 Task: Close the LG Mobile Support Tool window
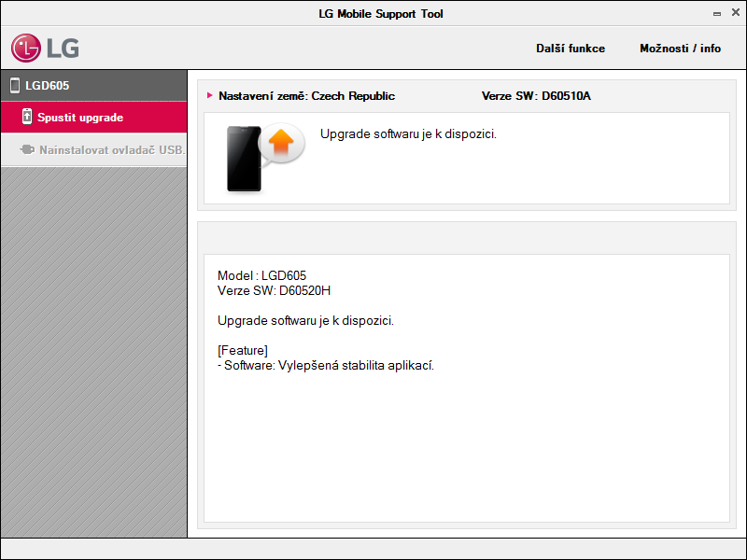pyautogui.click(x=736, y=13)
